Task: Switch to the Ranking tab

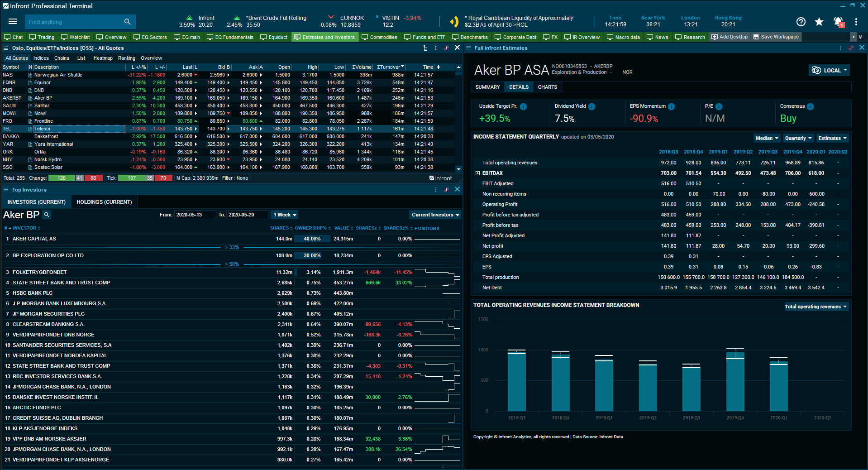Action: click(x=127, y=58)
